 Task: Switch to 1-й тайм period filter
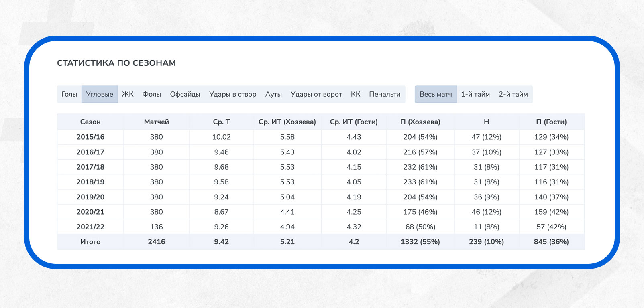pyautogui.click(x=475, y=94)
